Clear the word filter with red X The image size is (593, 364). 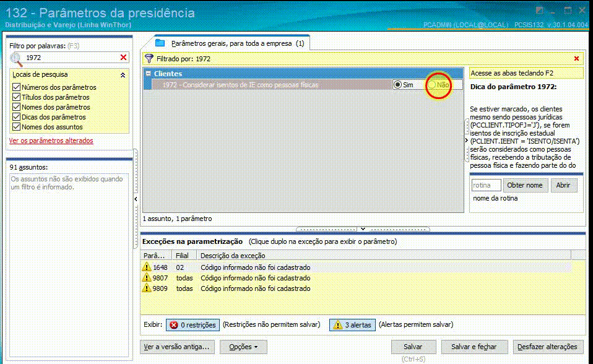tap(123, 57)
